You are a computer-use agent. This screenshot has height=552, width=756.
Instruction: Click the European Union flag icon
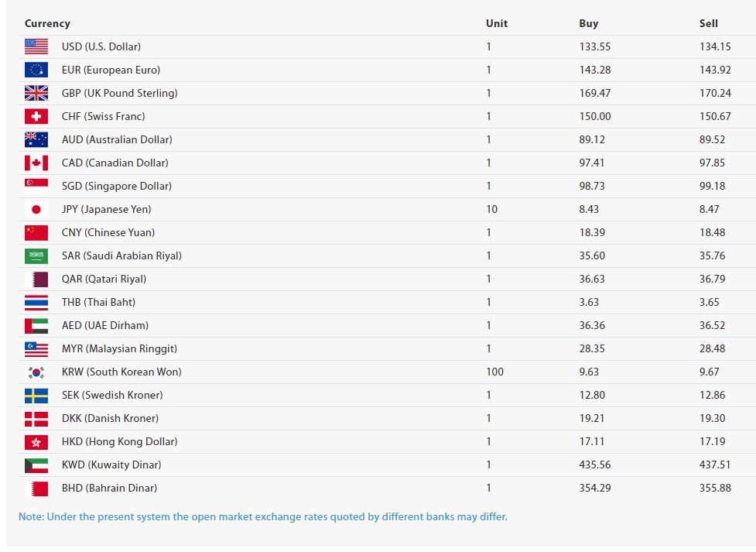pos(36,70)
